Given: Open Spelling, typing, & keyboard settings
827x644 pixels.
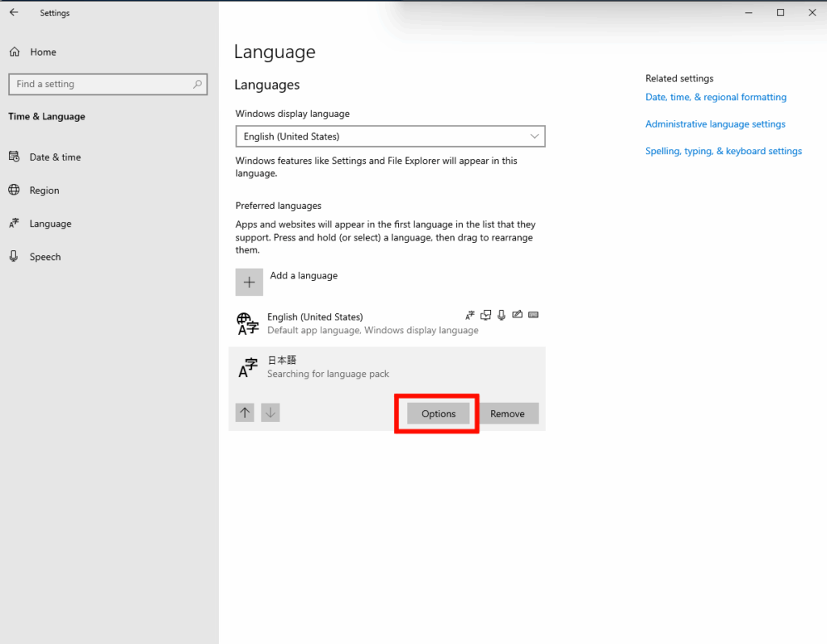Looking at the screenshot, I should tap(723, 151).
